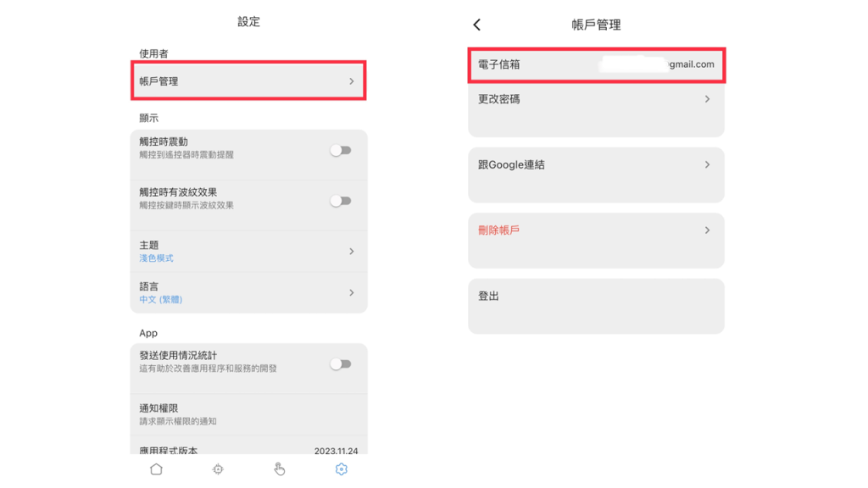Viewport: 868px width, 488px height.
Task: Click the 設定 page title
Action: tap(248, 21)
